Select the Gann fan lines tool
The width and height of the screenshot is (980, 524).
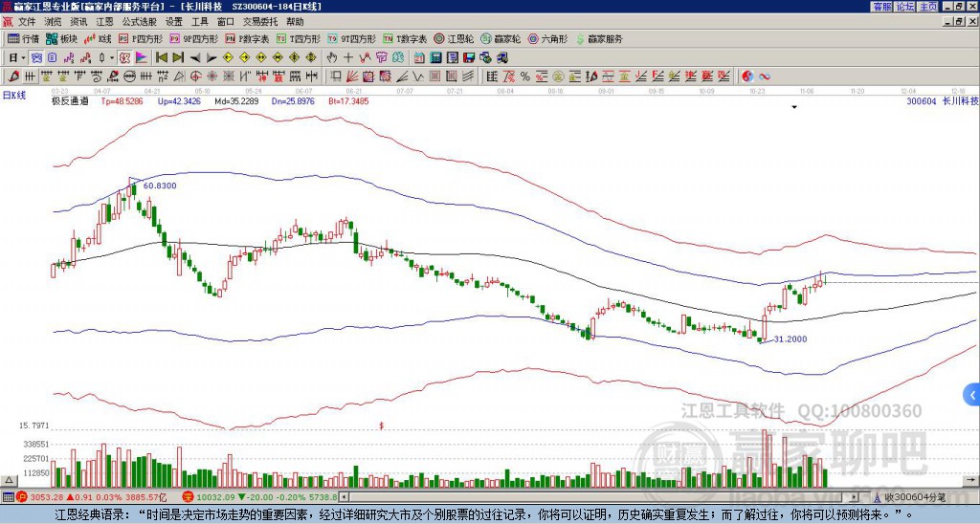tap(352, 76)
